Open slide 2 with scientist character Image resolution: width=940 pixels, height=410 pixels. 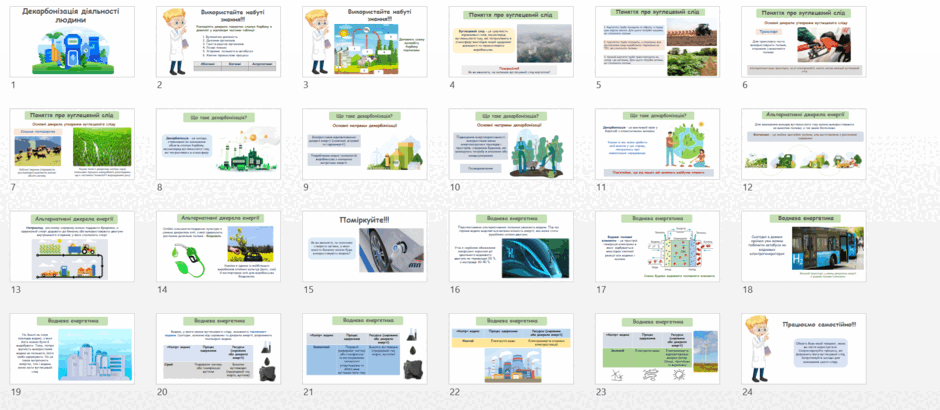[218, 41]
